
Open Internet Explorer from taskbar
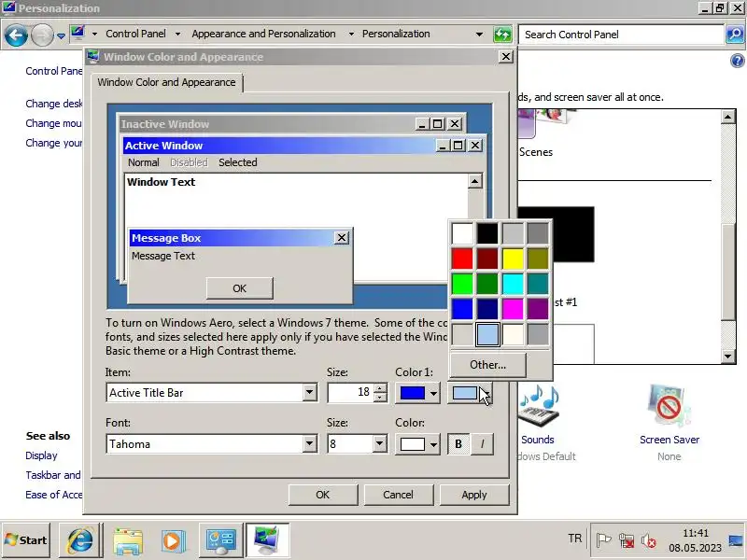80,540
